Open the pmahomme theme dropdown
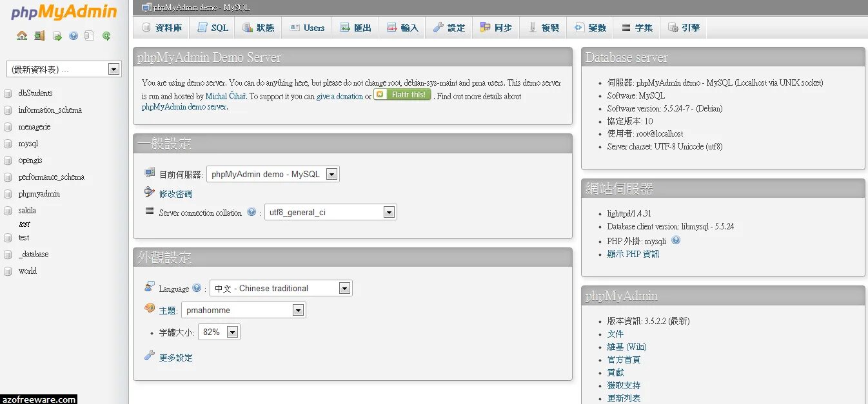Image resolution: width=868 pixels, height=404 pixels. (x=243, y=310)
